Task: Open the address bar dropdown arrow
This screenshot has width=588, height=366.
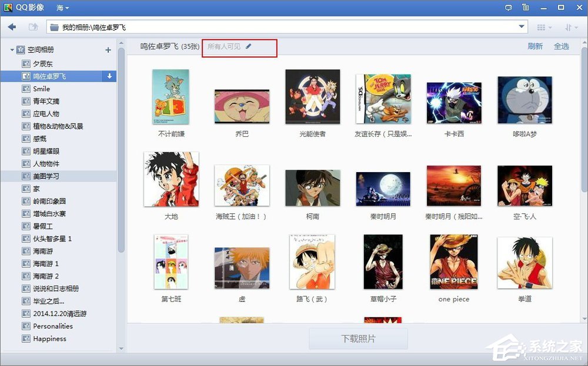Action: (520, 26)
